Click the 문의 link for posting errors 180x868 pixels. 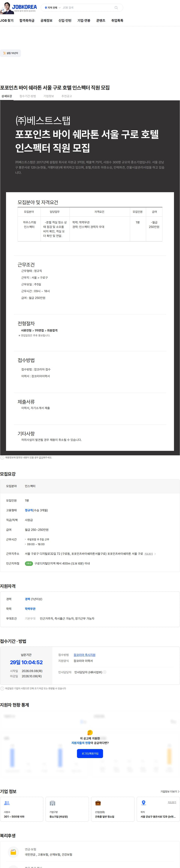pos(41,458)
